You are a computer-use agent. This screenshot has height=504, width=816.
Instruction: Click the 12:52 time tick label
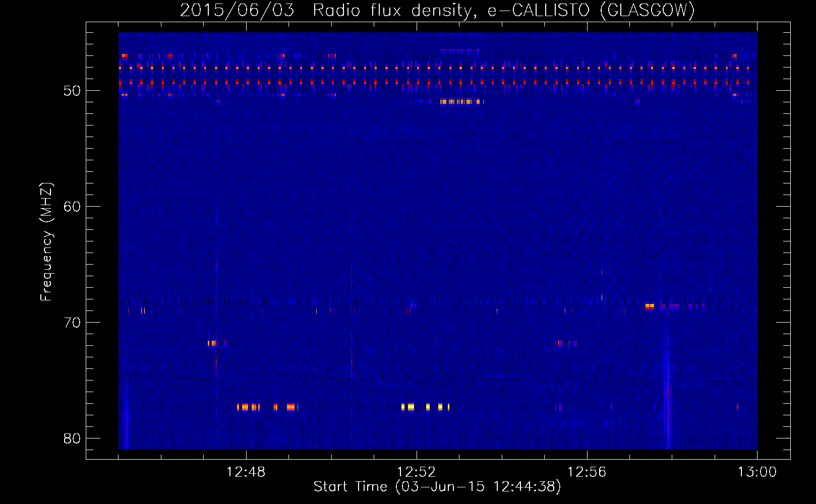pyautogui.click(x=417, y=472)
